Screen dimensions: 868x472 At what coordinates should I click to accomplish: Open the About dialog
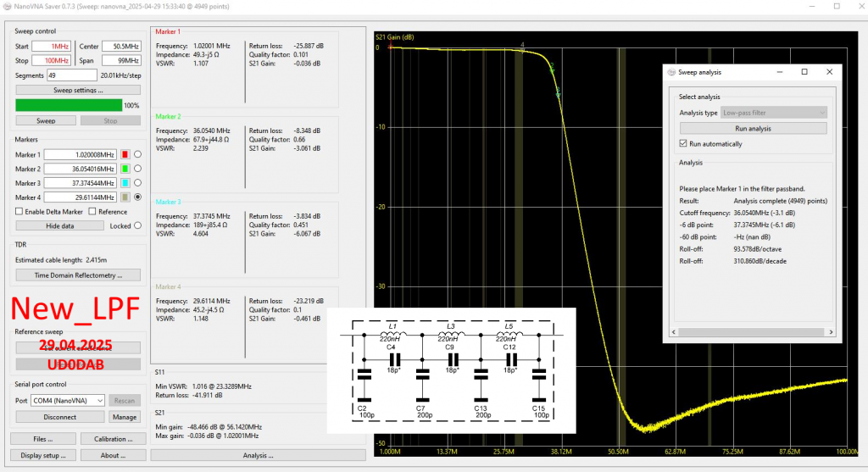click(114, 455)
